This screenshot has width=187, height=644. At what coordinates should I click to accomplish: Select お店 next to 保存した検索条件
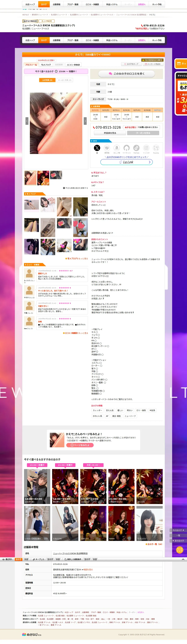pos(95,559)
